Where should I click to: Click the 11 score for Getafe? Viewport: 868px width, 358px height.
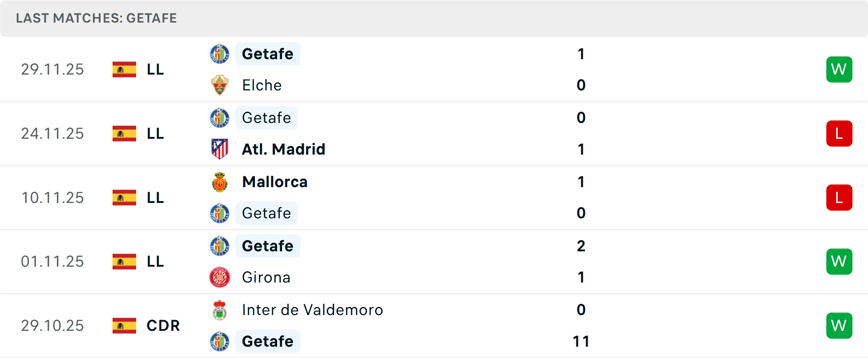[x=581, y=341]
